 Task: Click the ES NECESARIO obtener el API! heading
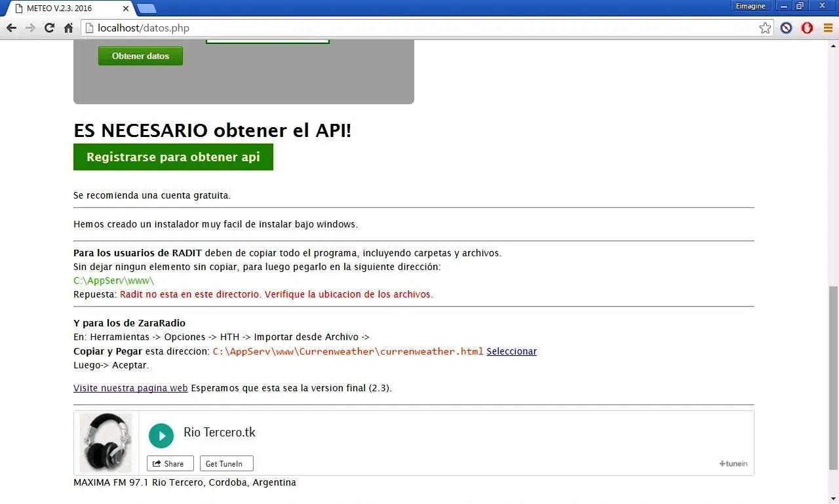[x=212, y=130]
